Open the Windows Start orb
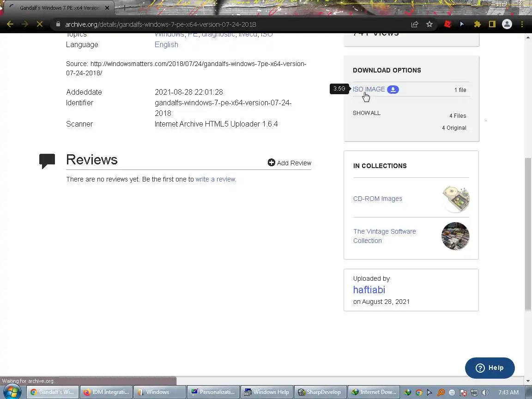This screenshot has width=532, height=399. [12, 392]
